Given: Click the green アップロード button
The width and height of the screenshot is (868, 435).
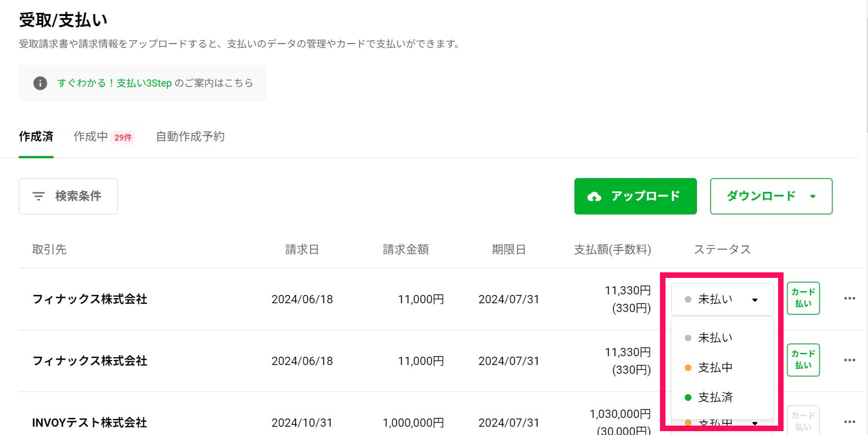Looking at the screenshot, I should (636, 196).
